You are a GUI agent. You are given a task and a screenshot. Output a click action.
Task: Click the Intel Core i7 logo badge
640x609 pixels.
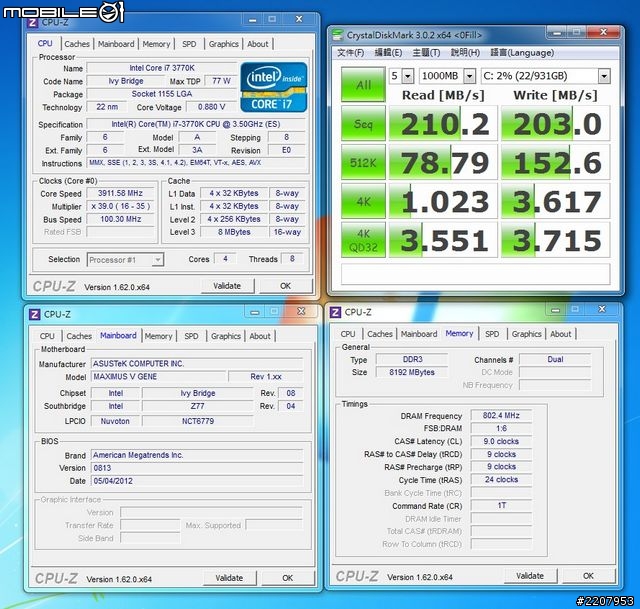pos(273,87)
